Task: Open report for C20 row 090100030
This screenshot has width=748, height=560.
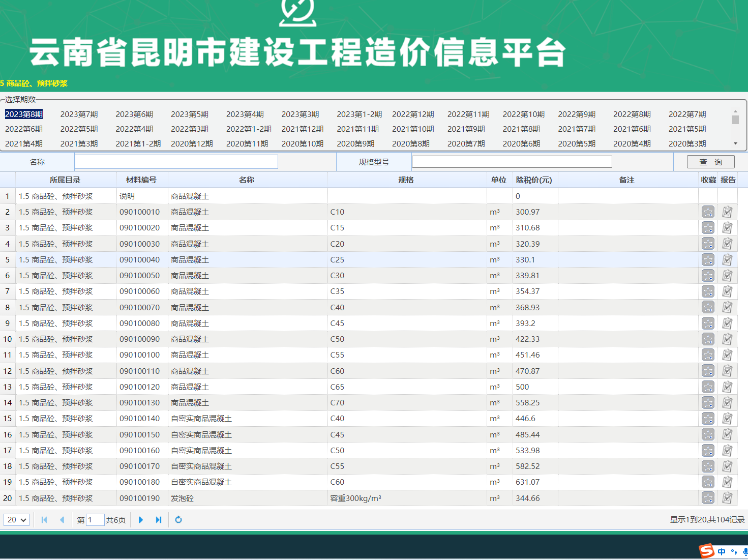Action: click(x=727, y=244)
